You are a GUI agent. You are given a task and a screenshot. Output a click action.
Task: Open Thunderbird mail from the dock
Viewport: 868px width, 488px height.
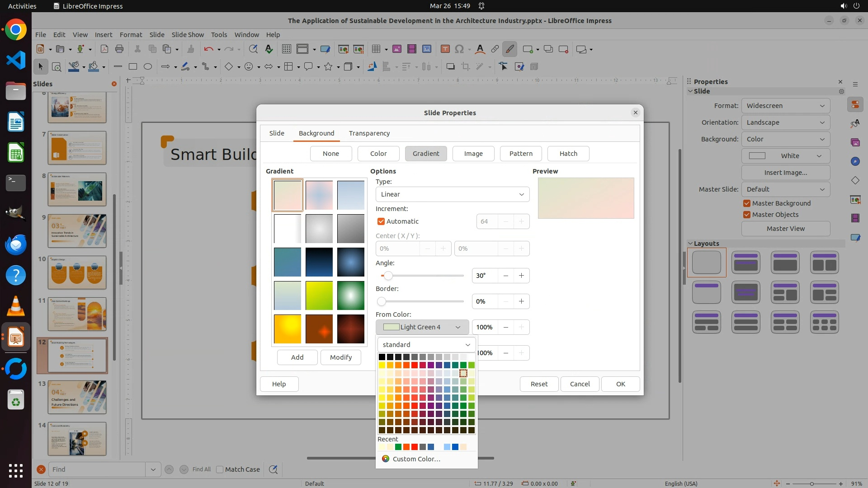(16, 244)
